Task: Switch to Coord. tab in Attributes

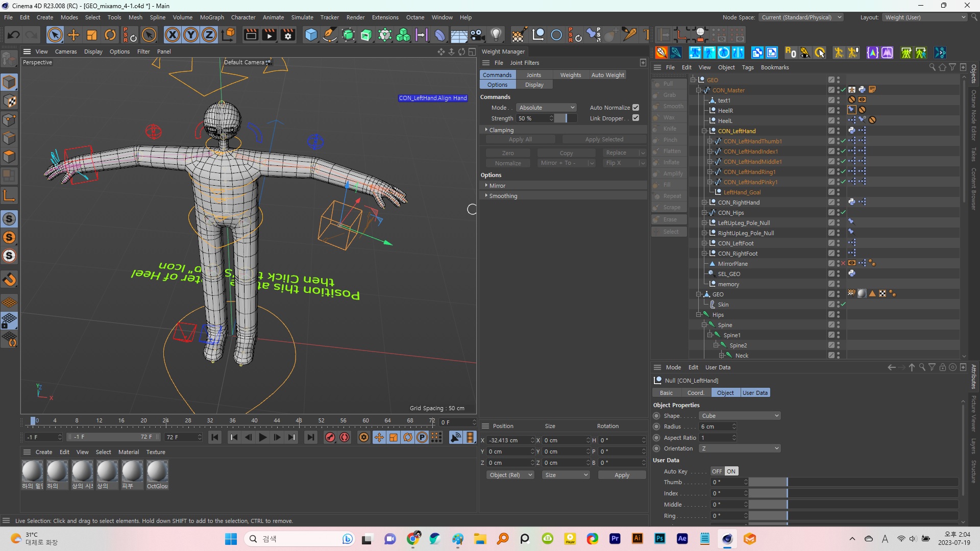Action: [x=695, y=393]
